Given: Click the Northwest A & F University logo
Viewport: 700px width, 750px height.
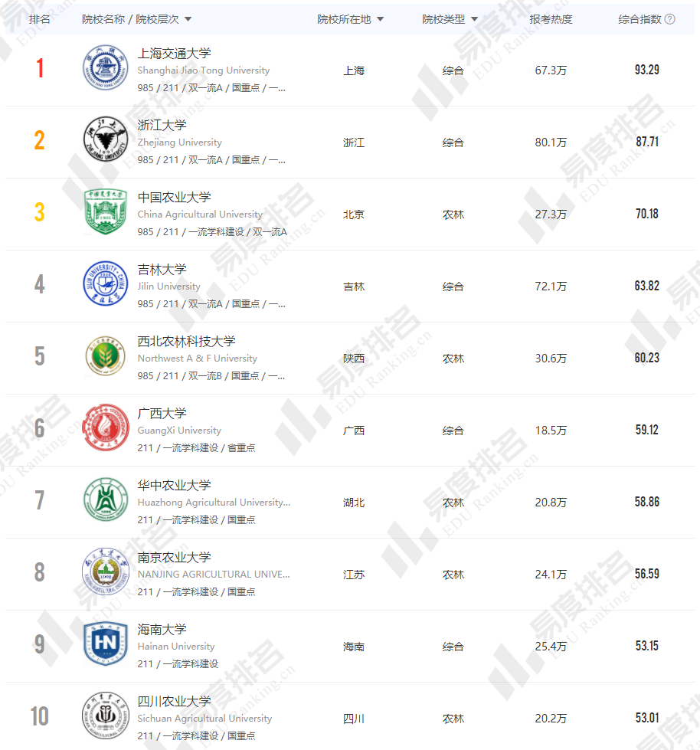Looking at the screenshot, I should pyautogui.click(x=106, y=357).
